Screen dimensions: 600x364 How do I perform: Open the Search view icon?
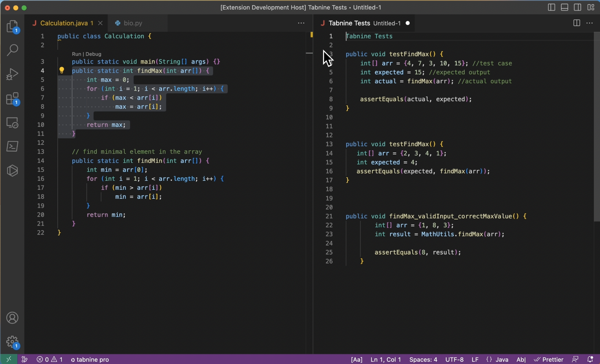point(12,50)
